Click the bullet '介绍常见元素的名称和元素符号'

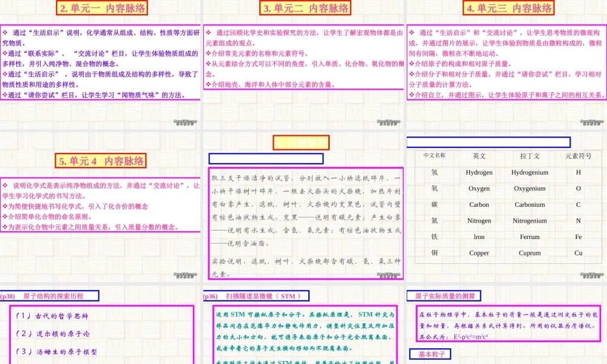point(257,53)
